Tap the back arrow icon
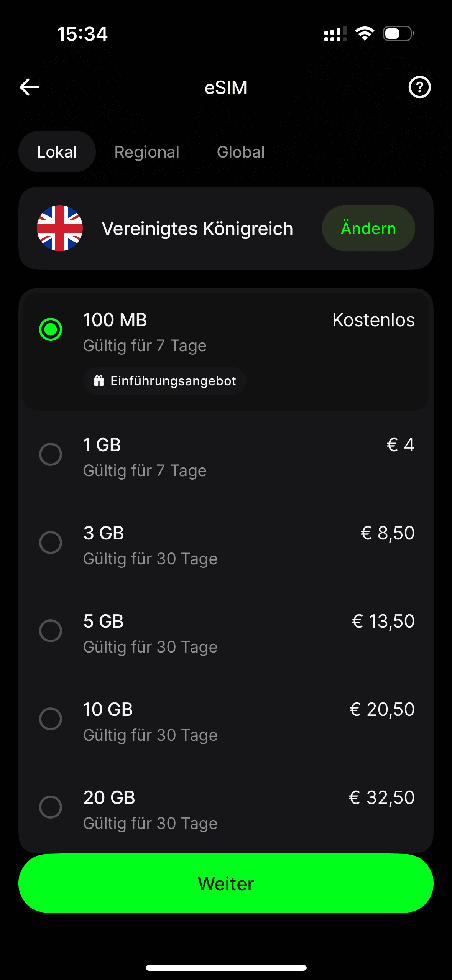The width and height of the screenshot is (452, 980). pyautogui.click(x=29, y=87)
